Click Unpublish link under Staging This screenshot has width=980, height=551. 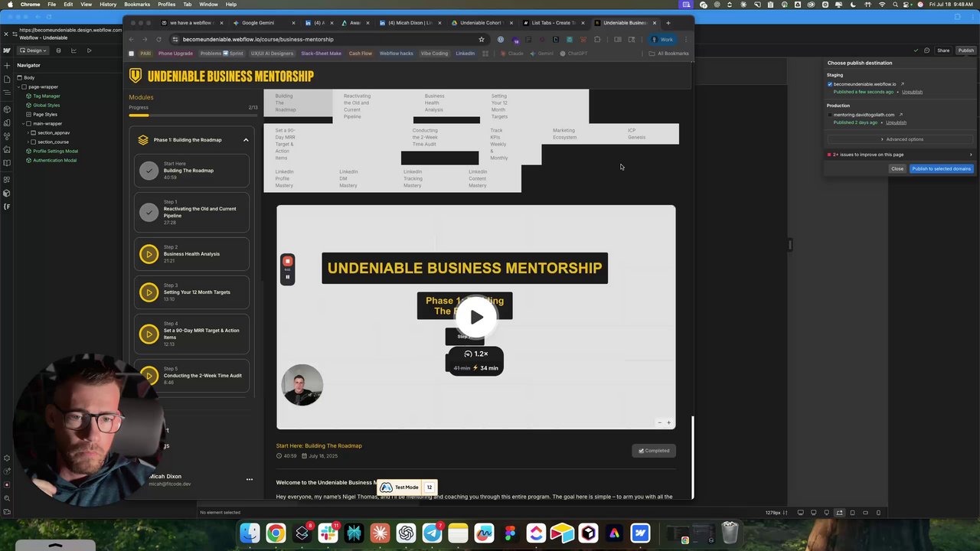click(912, 92)
